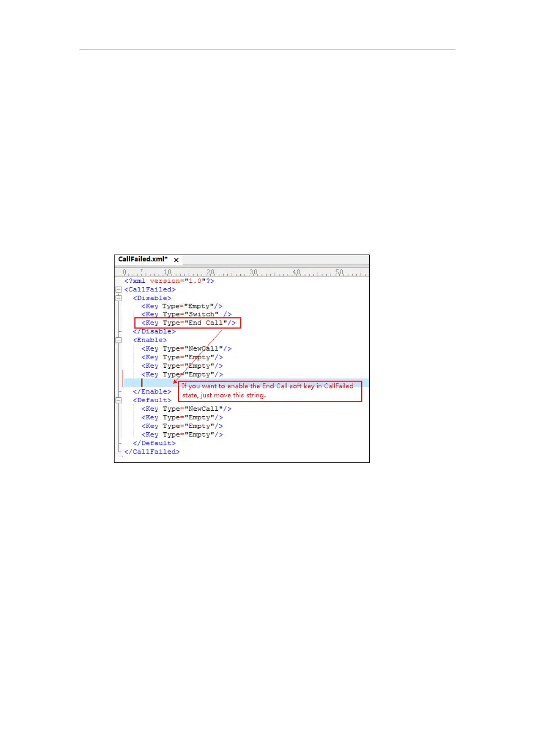Image resolution: width=535 pixels, height=756 pixels.
Task: Click the column ruler at mark 30
Action: pyautogui.click(x=253, y=273)
